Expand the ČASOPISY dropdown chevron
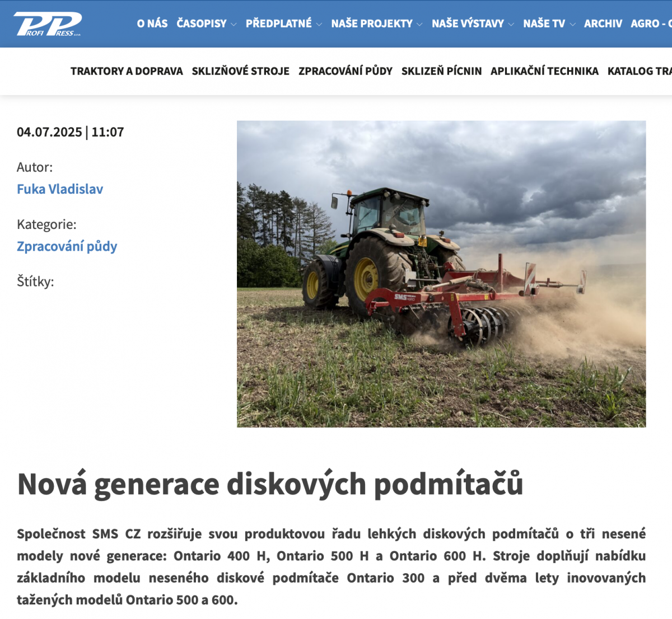 coord(234,24)
